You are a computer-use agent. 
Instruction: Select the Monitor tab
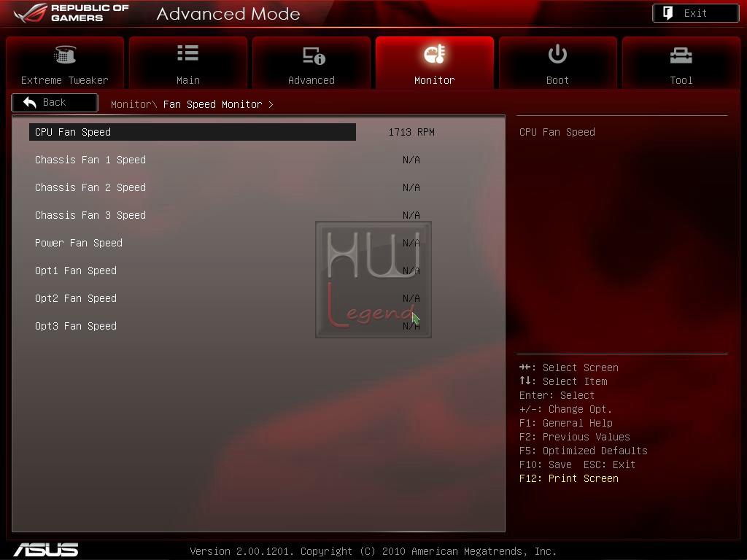pos(435,63)
